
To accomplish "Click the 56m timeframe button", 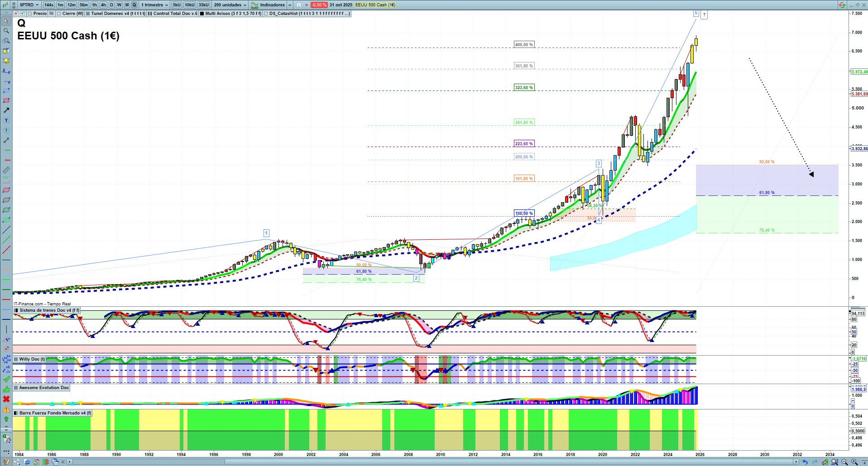I will click(84, 5).
